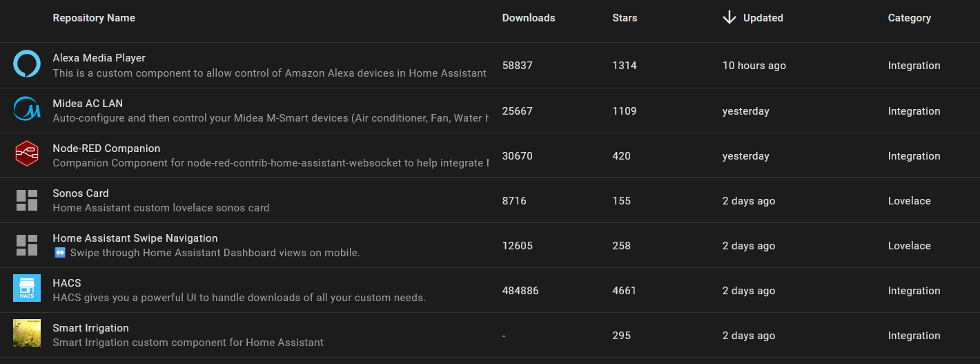The height and width of the screenshot is (364, 980).
Task: Toggle sort direction arrow beside Updated
Action: pos(729,18)
